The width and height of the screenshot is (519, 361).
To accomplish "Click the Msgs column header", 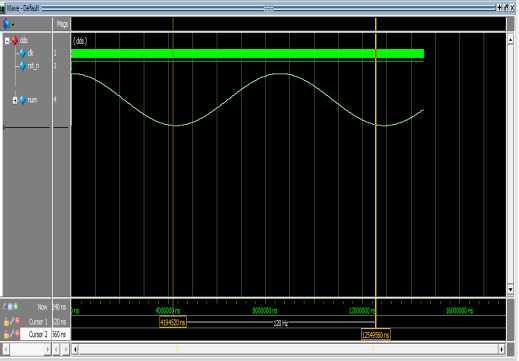I will coord(62,24).
